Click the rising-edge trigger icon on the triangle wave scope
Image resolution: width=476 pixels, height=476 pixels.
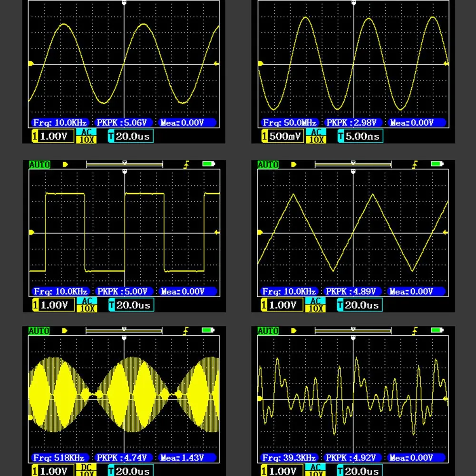[415, 165]
